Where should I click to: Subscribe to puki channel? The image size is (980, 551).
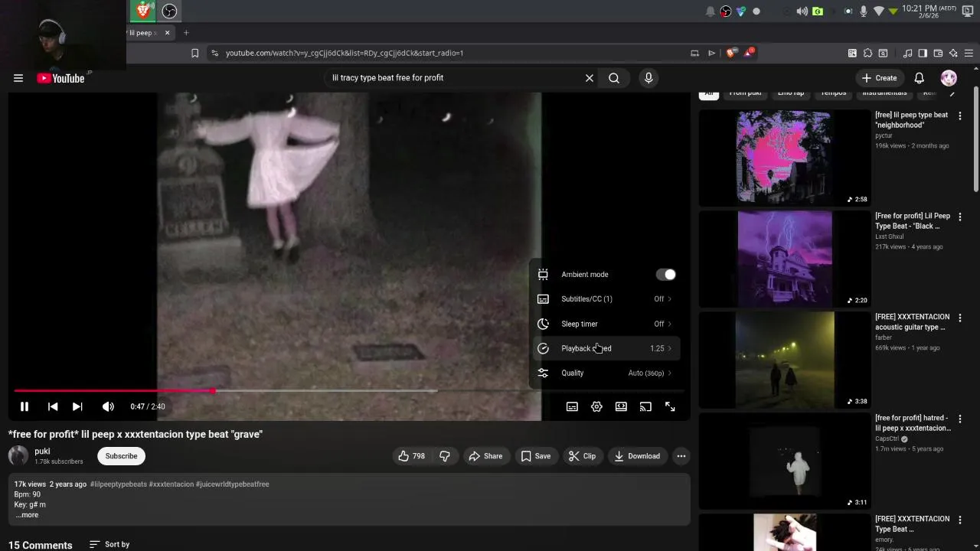tap(121, 456)
